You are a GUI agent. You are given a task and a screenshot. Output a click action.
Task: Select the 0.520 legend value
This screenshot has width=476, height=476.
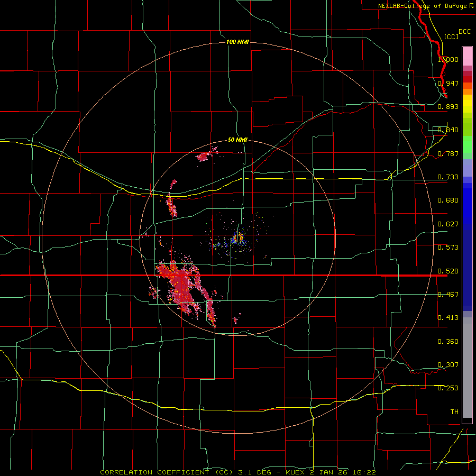coord(448,271)
